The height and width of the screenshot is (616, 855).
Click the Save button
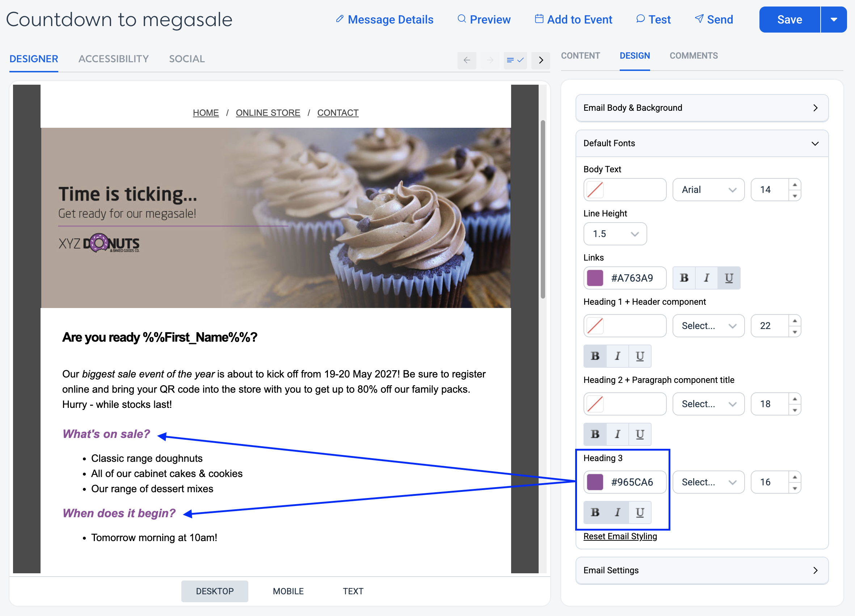click(789, 20)
